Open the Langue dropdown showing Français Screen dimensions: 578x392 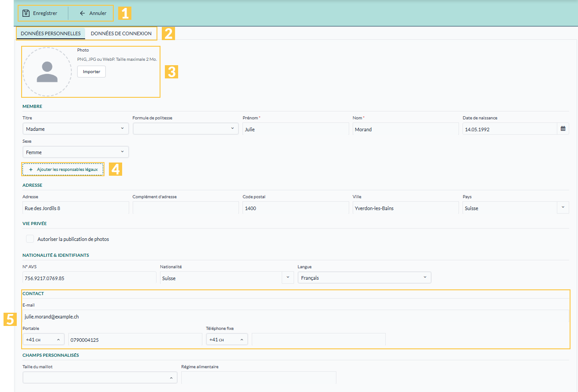click(365, 277)
